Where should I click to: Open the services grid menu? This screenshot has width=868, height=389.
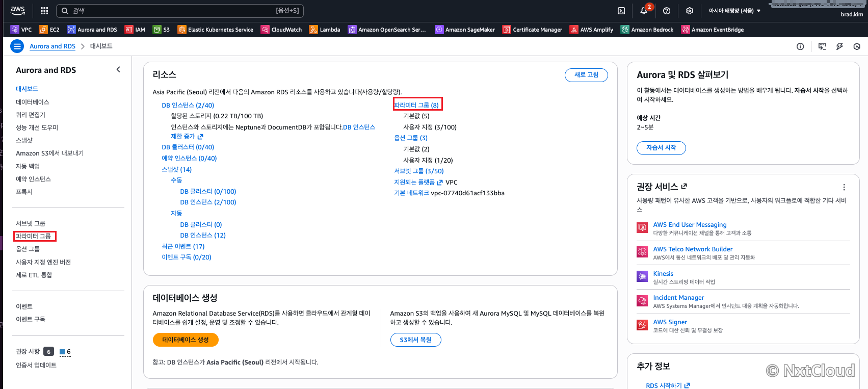pos(44,11)
